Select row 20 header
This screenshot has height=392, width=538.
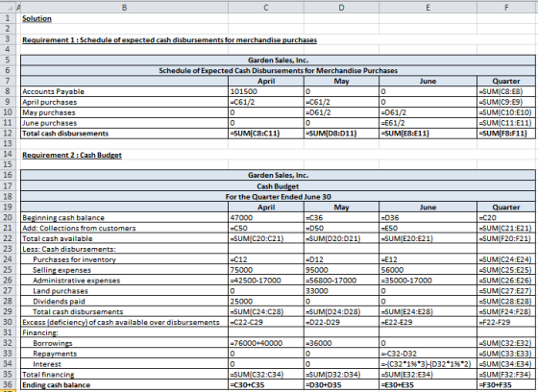point(8,218)
